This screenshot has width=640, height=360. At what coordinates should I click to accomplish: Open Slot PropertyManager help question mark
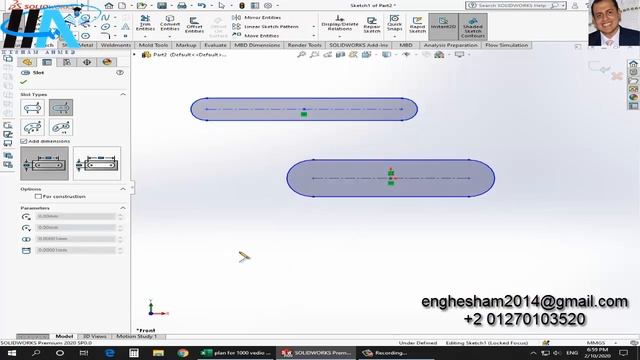coord(120,72)
